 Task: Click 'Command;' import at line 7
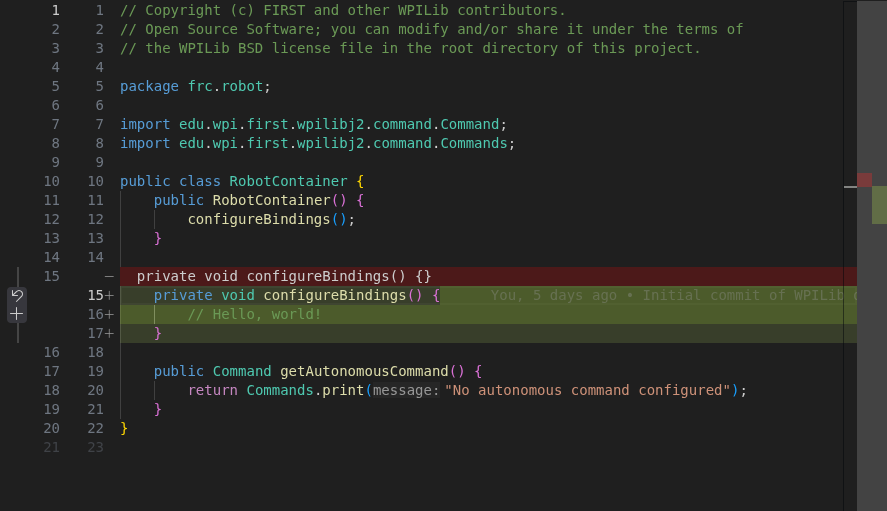(473, 124)
